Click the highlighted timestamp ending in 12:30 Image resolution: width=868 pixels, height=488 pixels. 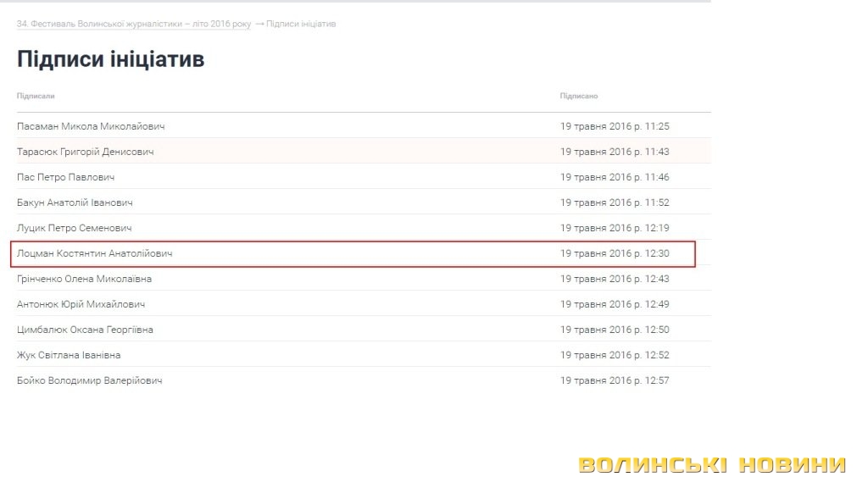point(615,253)
